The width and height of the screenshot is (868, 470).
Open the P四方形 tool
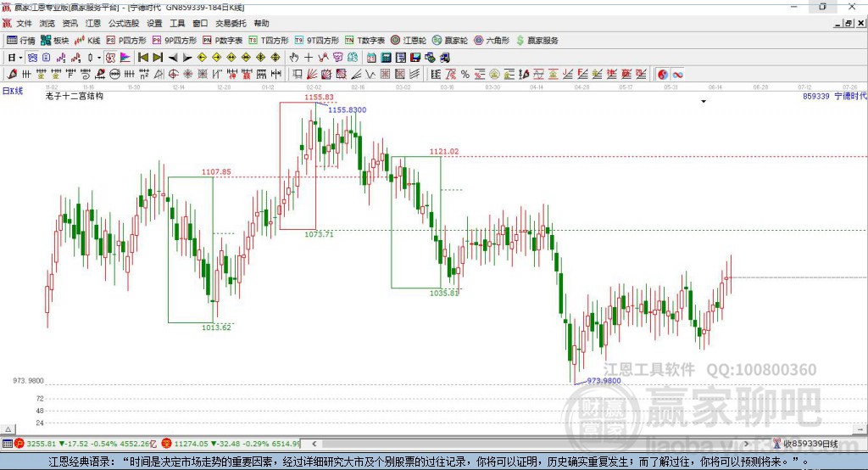click(x=126, y=41)
